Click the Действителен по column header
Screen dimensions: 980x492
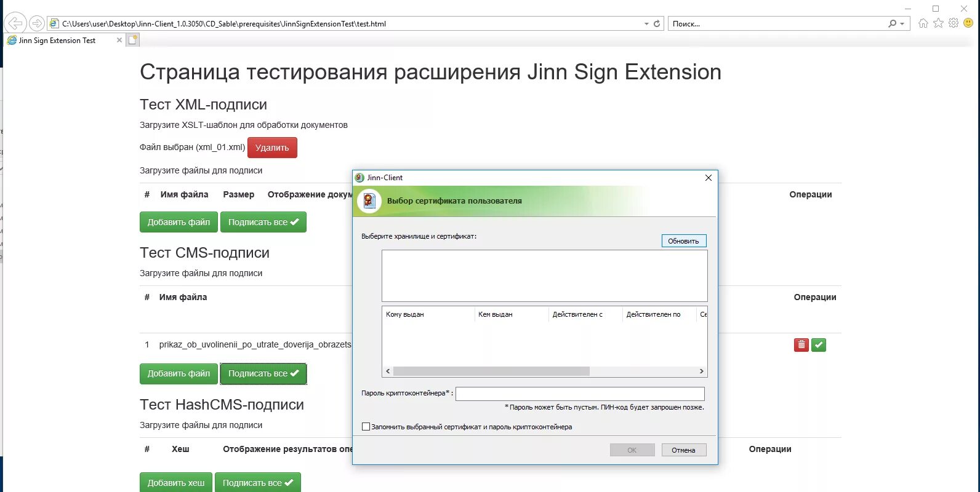click(659, 314)
